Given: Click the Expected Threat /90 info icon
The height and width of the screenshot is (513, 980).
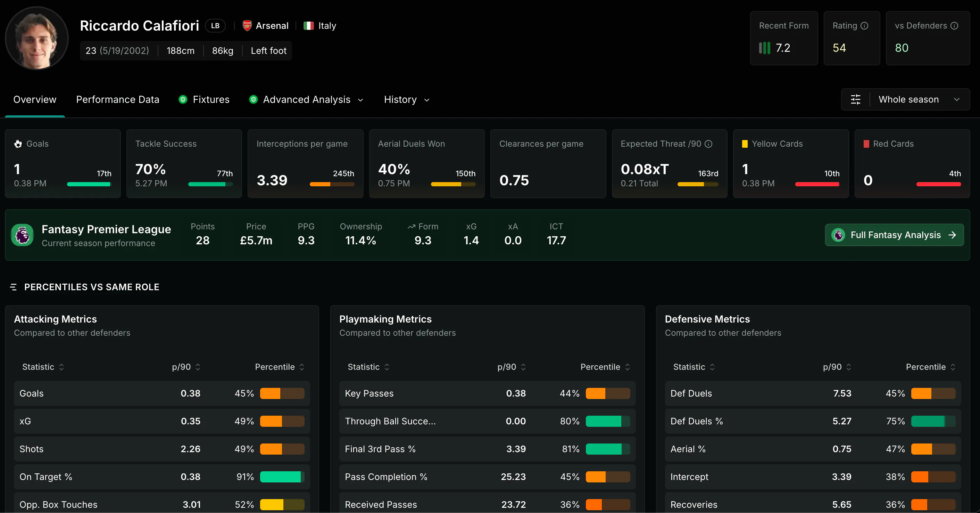Looking at the screenshot, I should click(708, 144).
